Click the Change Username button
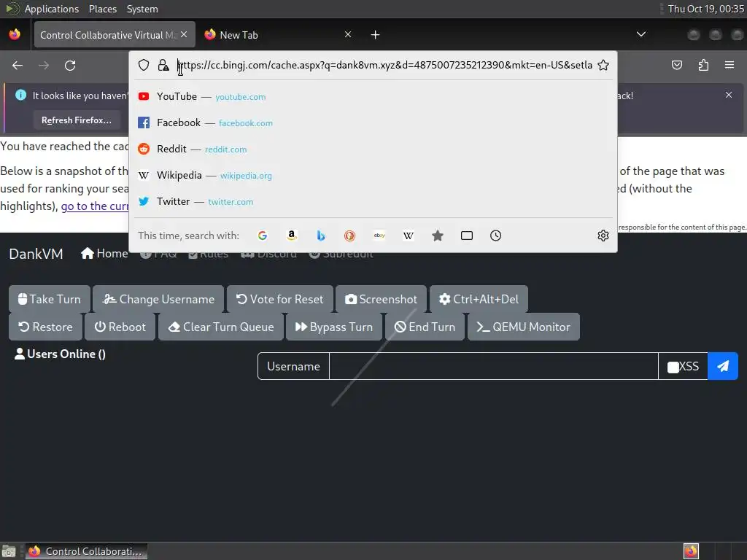 (x=158, y=299)
